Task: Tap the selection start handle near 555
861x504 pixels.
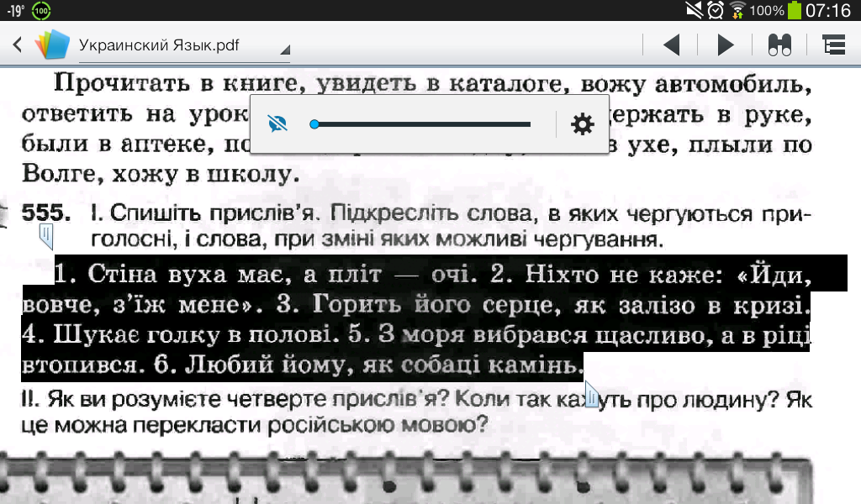Action: click(x=47, y=236)
